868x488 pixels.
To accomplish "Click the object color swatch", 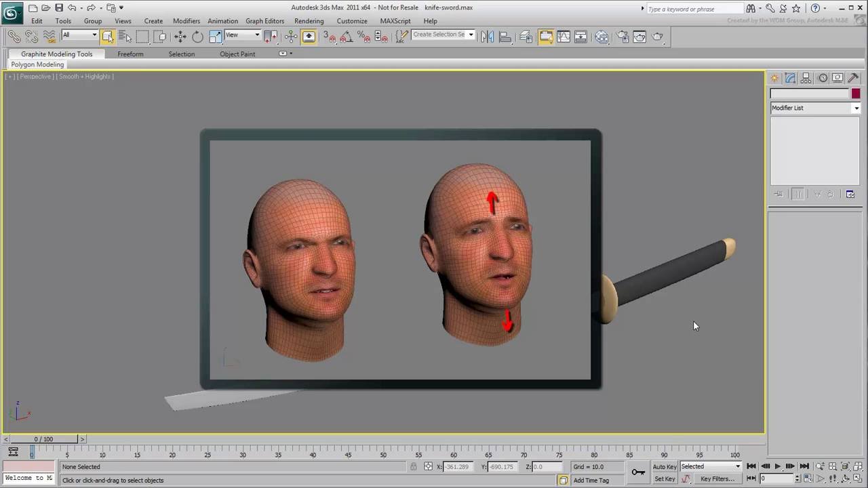I will click(x=856, y=94).
